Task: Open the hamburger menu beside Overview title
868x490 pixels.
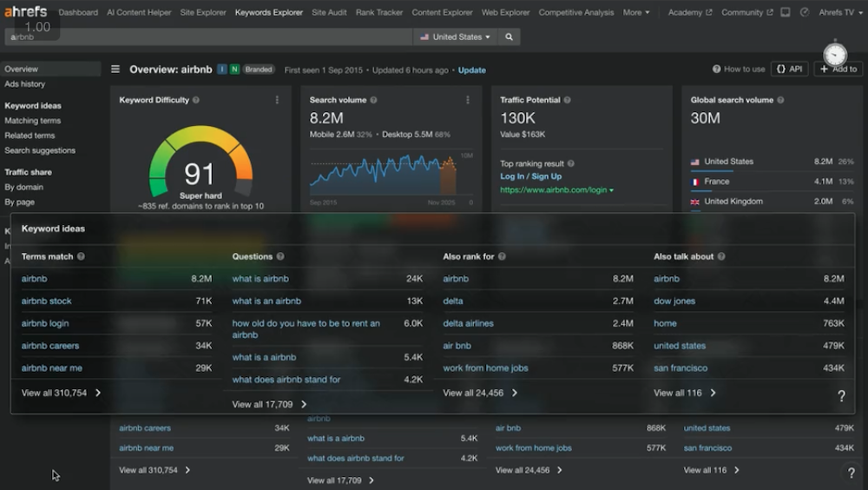Action: [x=115, y=70]
